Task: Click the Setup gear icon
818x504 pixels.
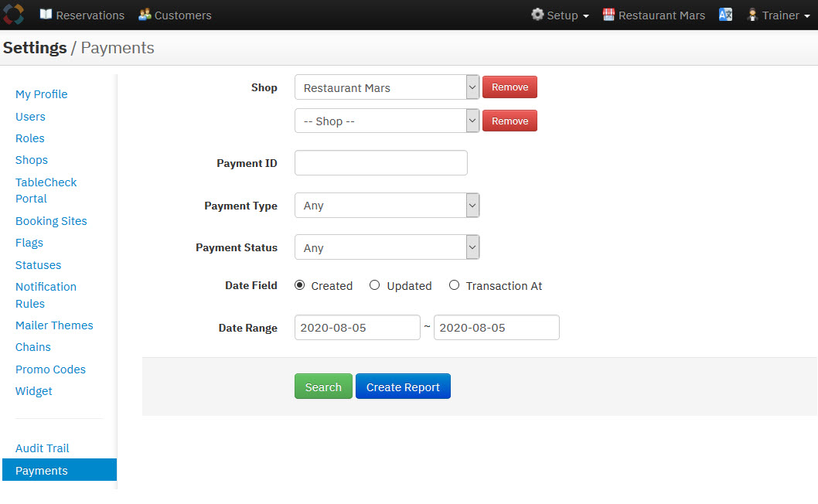Action: (537, 15)
